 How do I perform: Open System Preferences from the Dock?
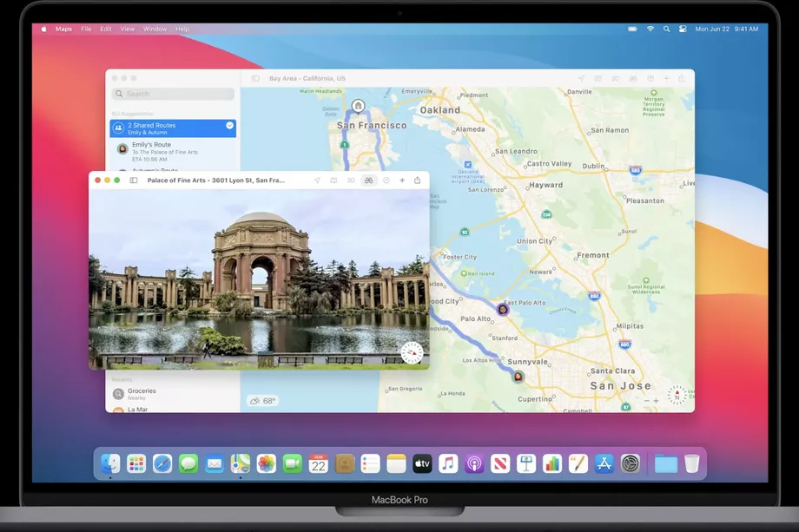[631, 463]
